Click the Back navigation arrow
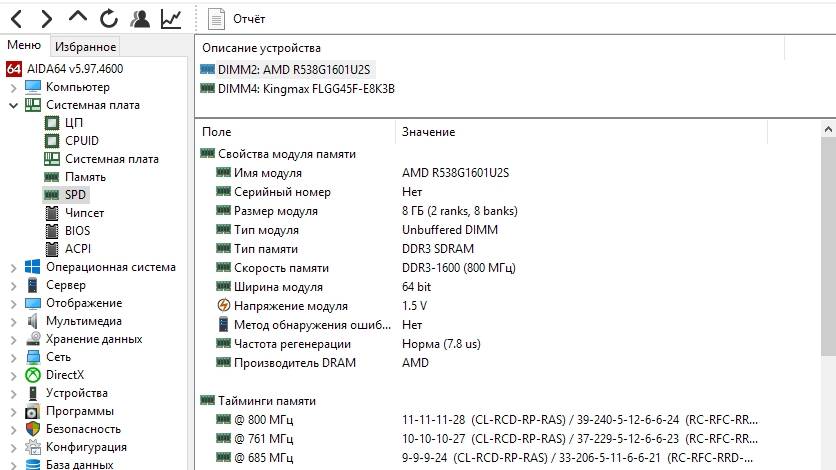Image resolution: width=836 pixels, height=470 pixels. pyautogui.click(x=17, y=18)
